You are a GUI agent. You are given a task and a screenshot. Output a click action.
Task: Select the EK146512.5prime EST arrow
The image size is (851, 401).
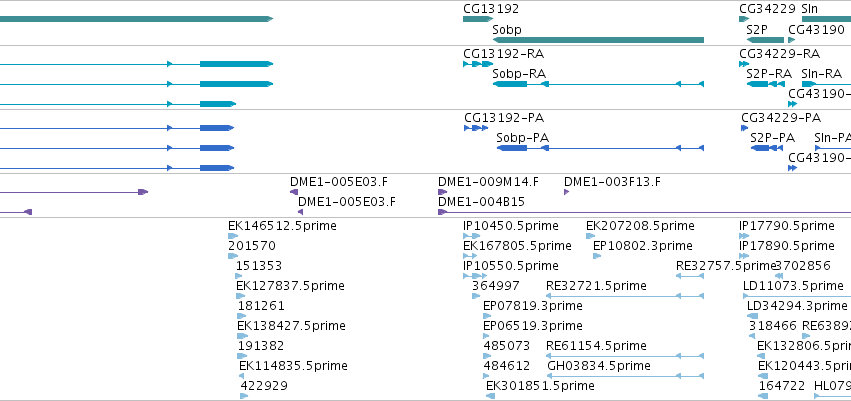coord(233,236)
